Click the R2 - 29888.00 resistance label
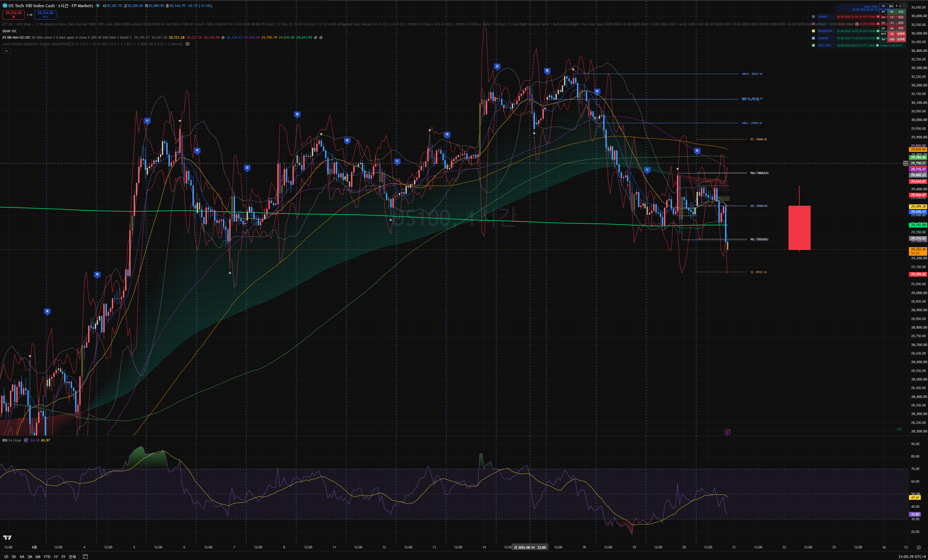The width and height of the screenshot is (928, 560). 758,139
